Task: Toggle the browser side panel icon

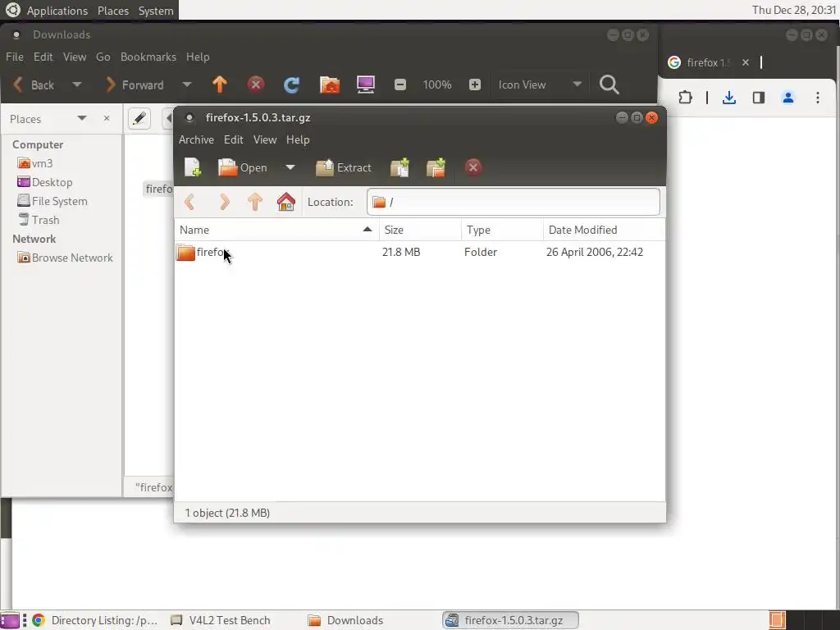Action: [x=759, y=98]
